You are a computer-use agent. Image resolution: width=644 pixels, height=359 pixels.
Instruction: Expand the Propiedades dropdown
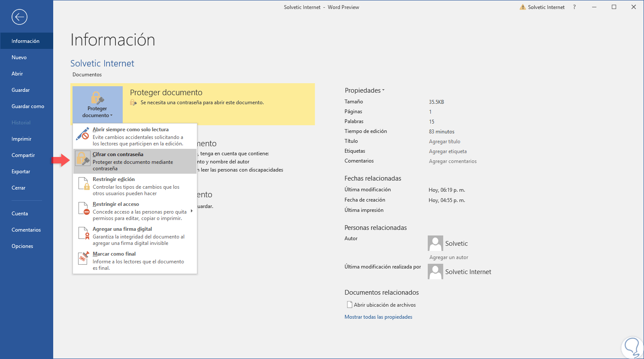[x=365, y=91]
